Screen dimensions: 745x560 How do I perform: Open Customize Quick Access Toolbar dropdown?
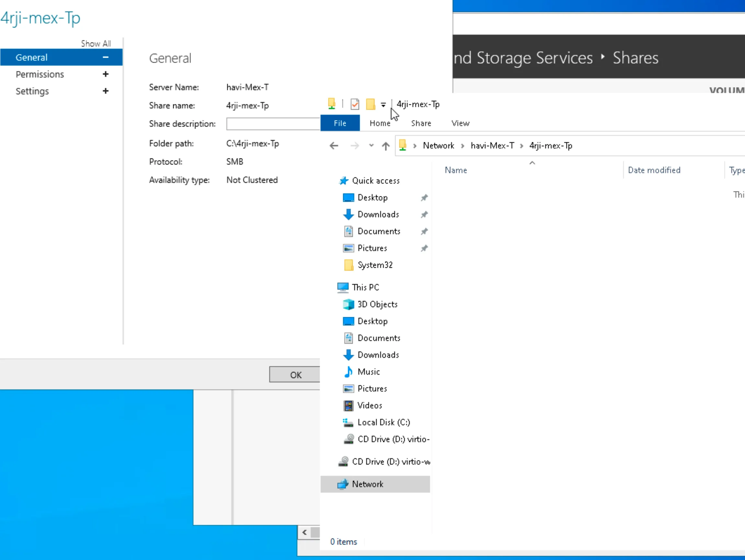383,105
